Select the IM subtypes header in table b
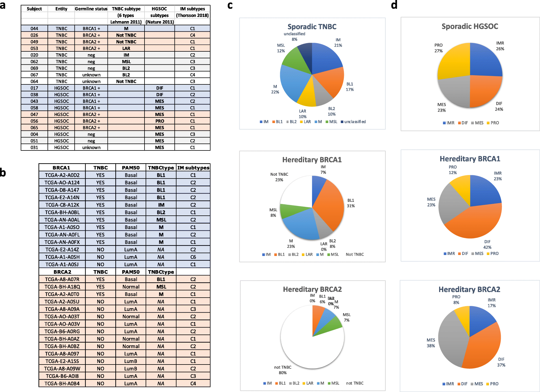Screen dimensions: 540x392 click(x=193, y=168)
